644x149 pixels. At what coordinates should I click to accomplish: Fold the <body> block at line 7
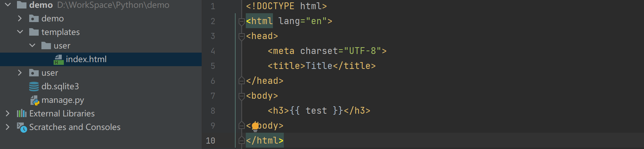(242, 96)
